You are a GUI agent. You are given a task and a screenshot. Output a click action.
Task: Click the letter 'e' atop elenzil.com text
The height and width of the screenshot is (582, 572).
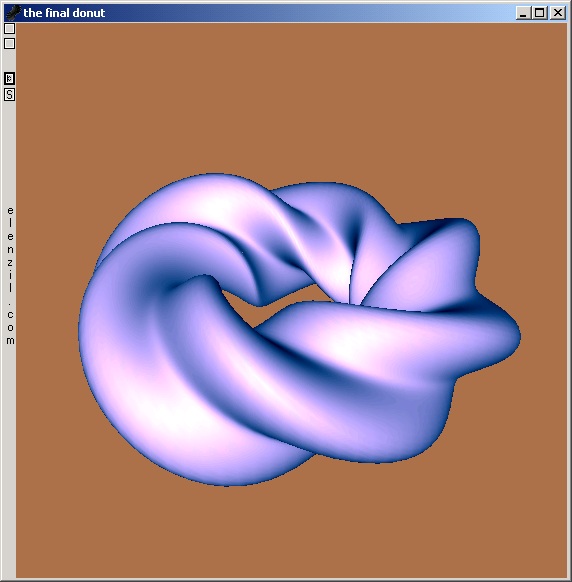(10, 211)
